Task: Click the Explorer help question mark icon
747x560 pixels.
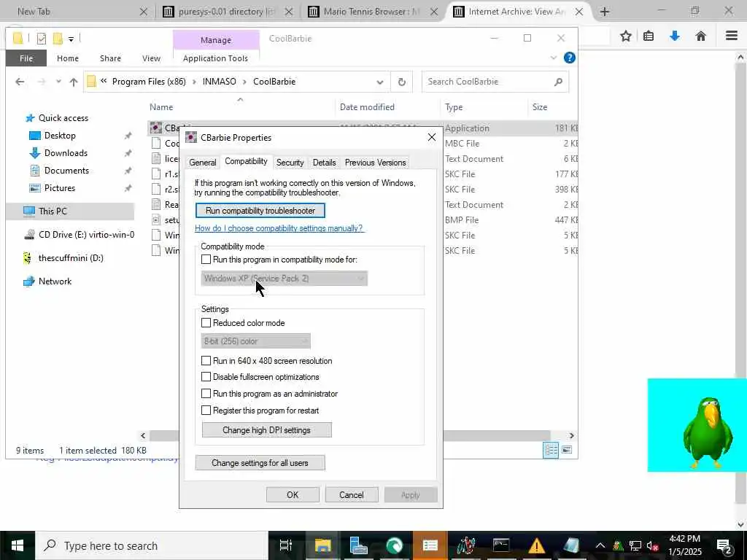Action: click(569, 58)
